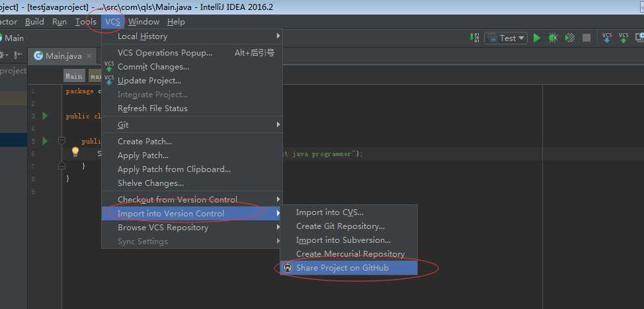Click the GitHub icon in submenu

[x=288, y=267]
